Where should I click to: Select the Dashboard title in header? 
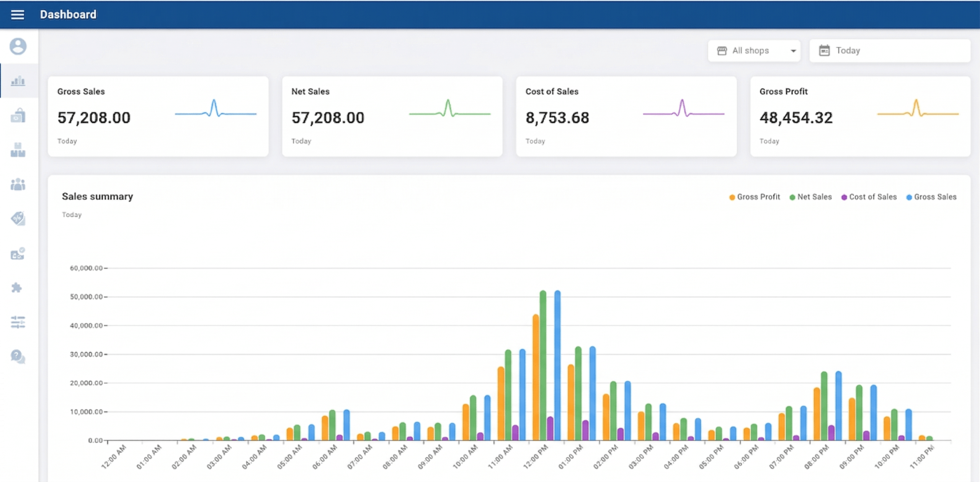pos(68,14)
